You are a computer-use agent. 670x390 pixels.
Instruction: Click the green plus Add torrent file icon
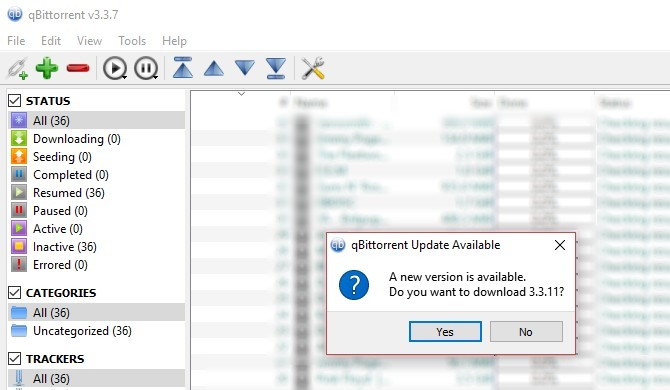pos(47,68)
